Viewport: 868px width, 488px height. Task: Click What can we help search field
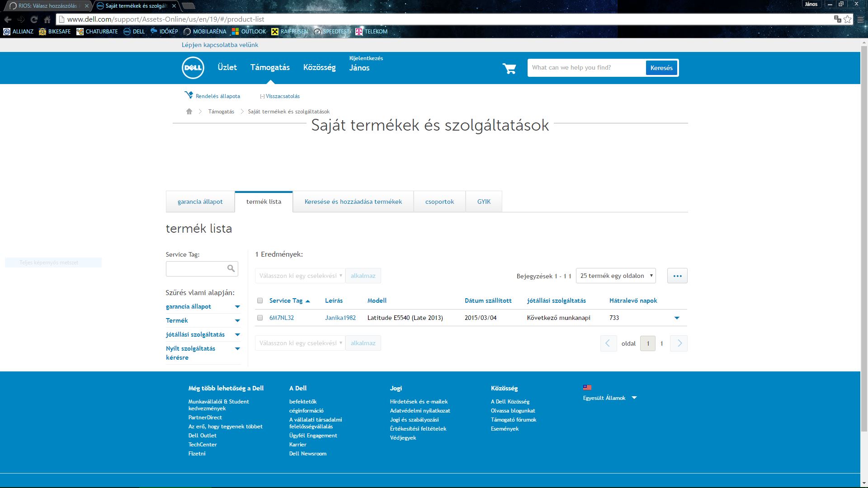[x=586, y=68]
